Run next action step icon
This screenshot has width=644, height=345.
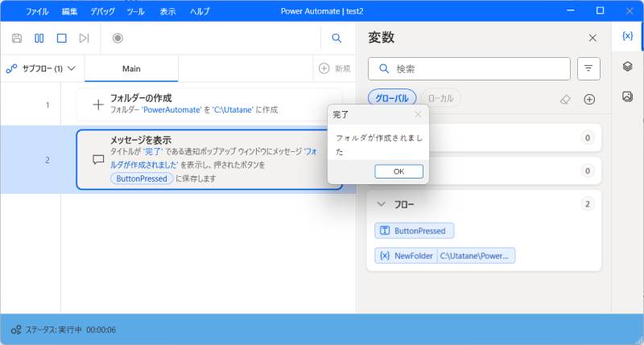pos(84,38)
